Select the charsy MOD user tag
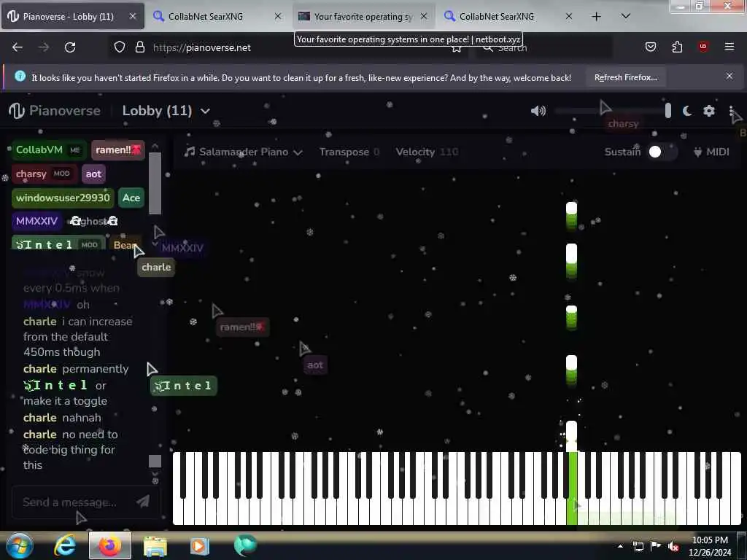 [43, 174]
